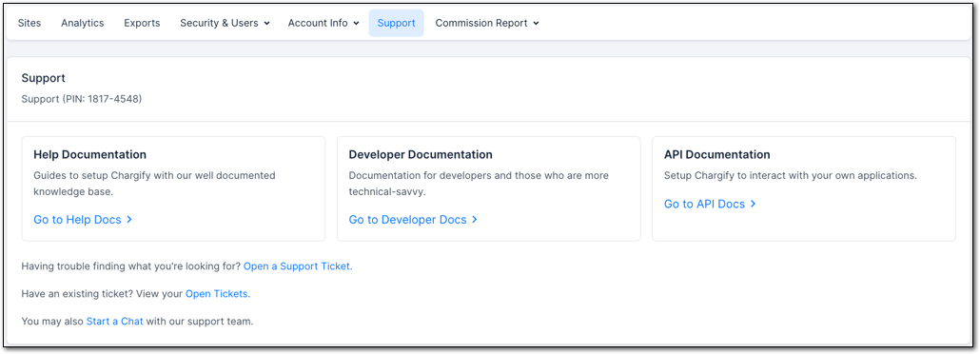View your Open Tickets link
The height and width of the screenshot is (354, 980).
[217, 293]
